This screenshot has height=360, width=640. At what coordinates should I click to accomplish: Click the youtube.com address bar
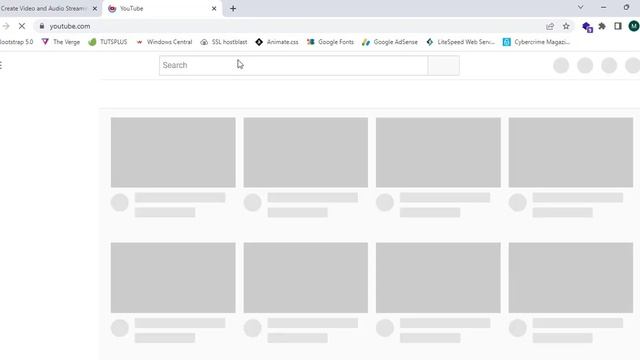286,26
